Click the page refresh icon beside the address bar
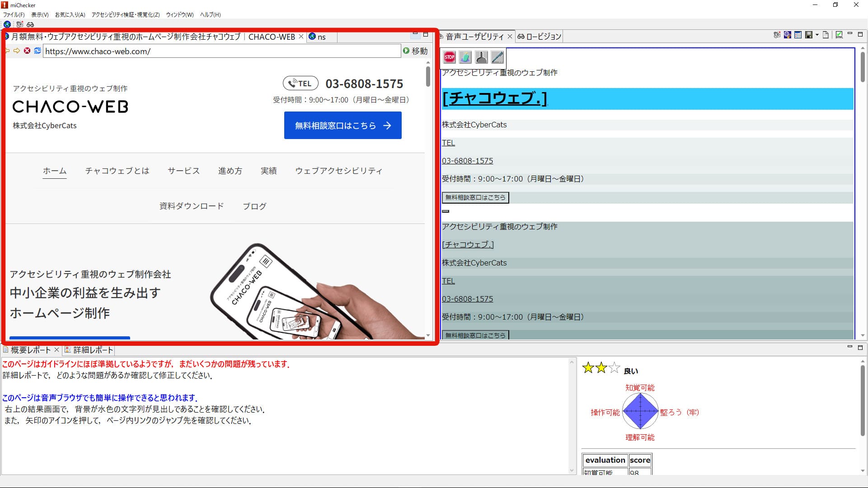Viewport: 868px width, 488px height. [x=37, y=51]
